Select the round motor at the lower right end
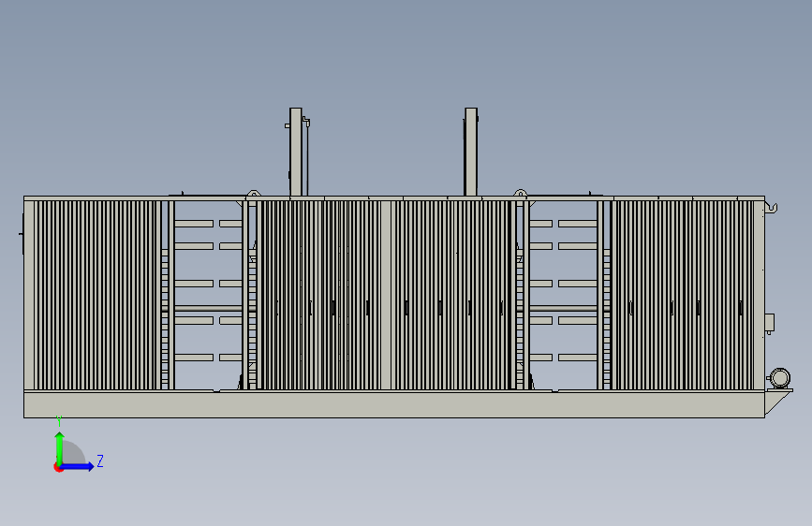 [x=779, y=378]
